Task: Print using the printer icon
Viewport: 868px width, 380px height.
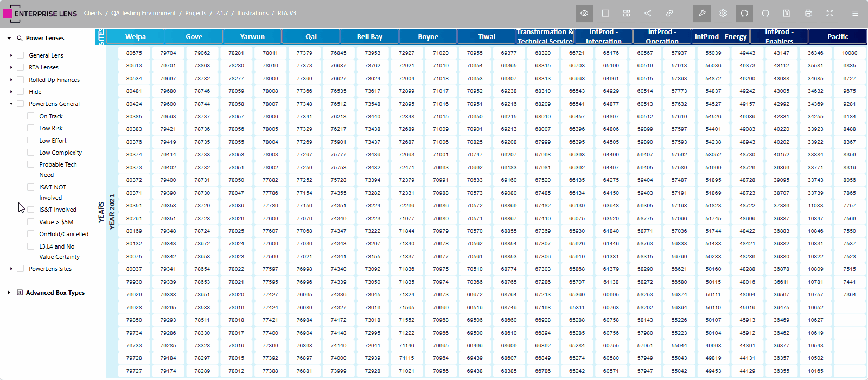Action: tap(808, 13)
